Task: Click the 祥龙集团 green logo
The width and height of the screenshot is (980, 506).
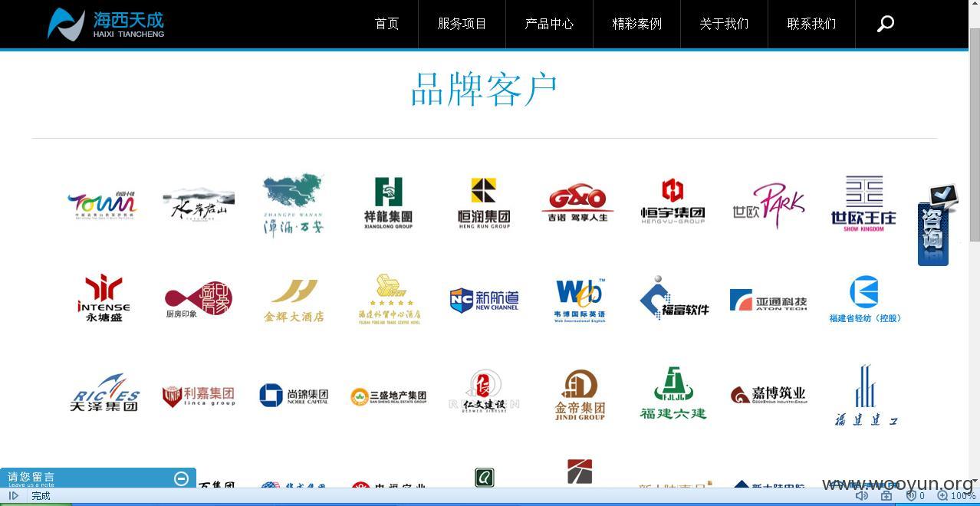Action: pos(388,203)
